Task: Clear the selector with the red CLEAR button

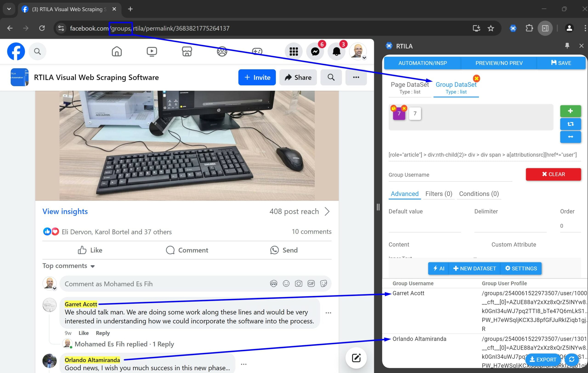Action: coord(553,174)
